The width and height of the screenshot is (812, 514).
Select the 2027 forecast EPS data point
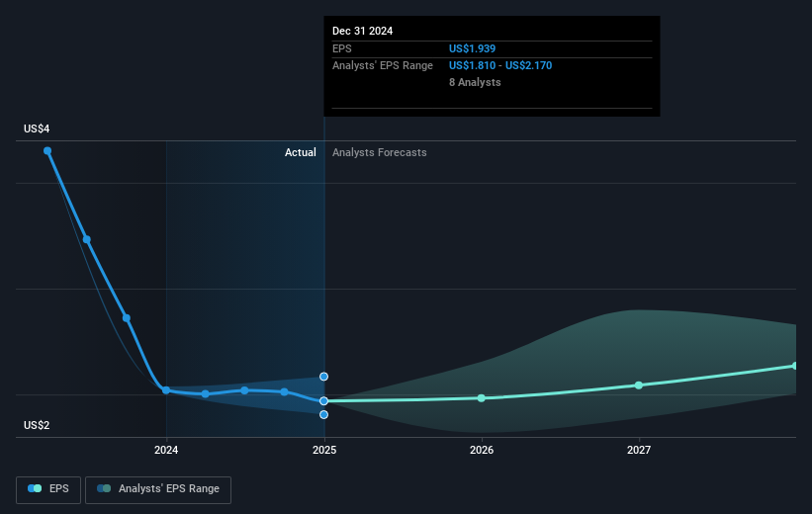pyautogui.click(x=639, y=385)
